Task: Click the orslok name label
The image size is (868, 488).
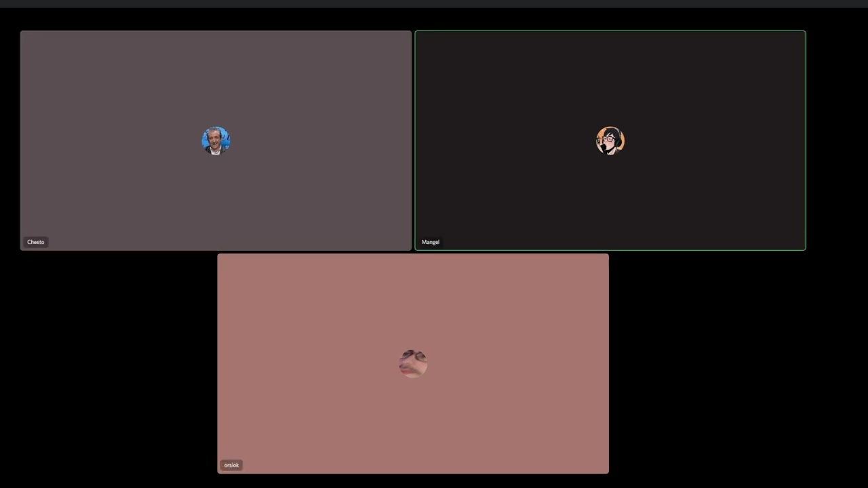Action: 231,465
